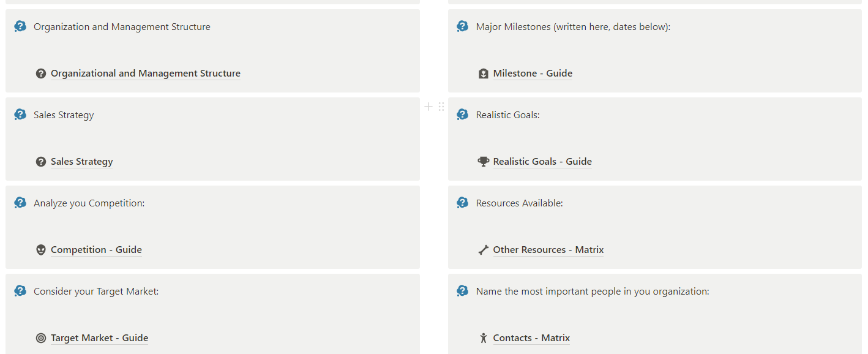The image size is (868, 354).
Task: Click the question mark icon beside Sales Strategy link
Action: tap(41, 162)
